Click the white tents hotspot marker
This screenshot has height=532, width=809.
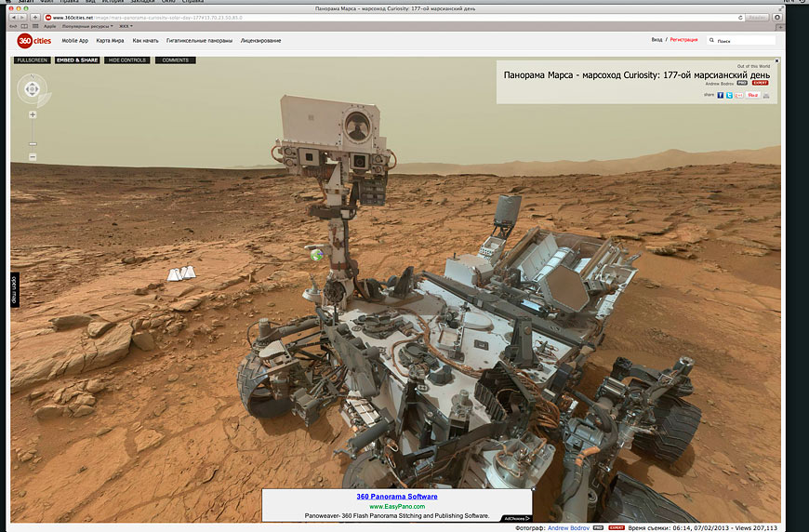click(x=181, y=273)
